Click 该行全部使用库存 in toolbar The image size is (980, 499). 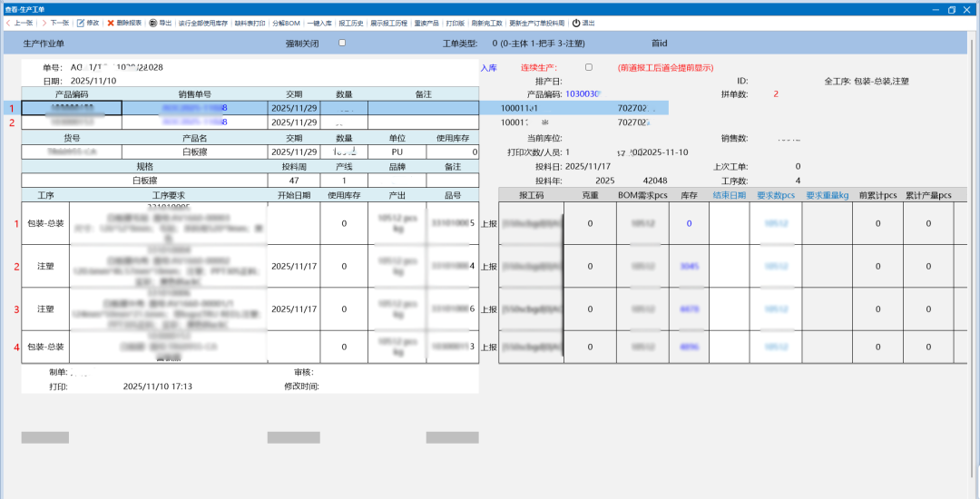(x=203, y=23)
